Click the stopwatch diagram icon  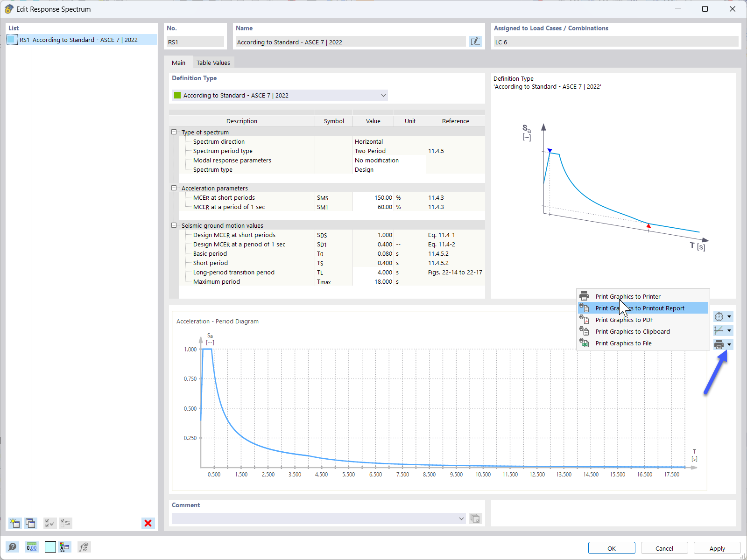tap(719, 317)
